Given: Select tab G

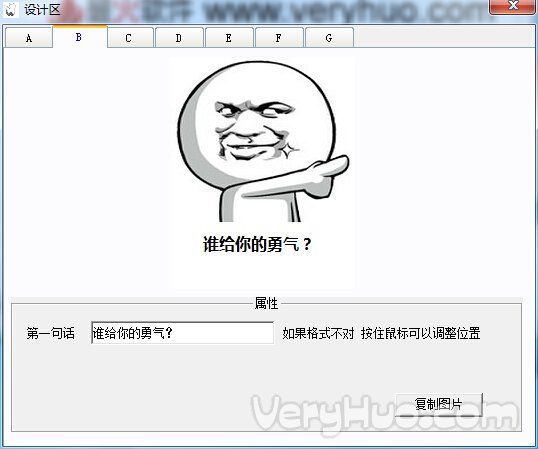Looking at the screenshot, I should pos(329,38).
